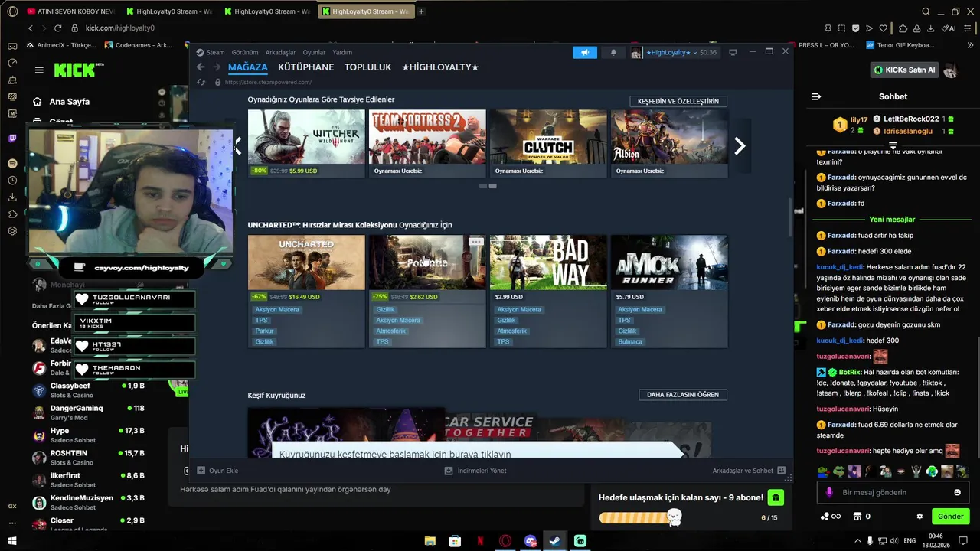Open Kick user avatar menu
Image resolution: width=980 pixels, height=551 pixels.
coord(950,70)
